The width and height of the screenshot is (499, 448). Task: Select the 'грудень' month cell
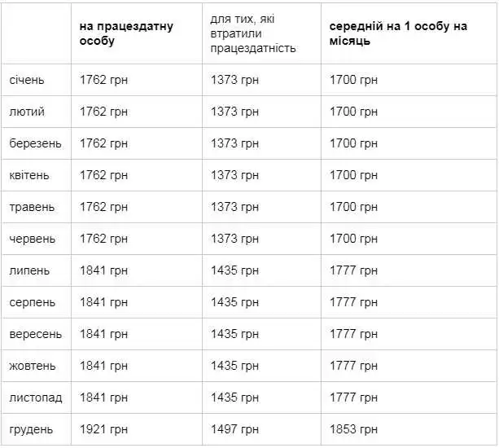click(31, 429)
